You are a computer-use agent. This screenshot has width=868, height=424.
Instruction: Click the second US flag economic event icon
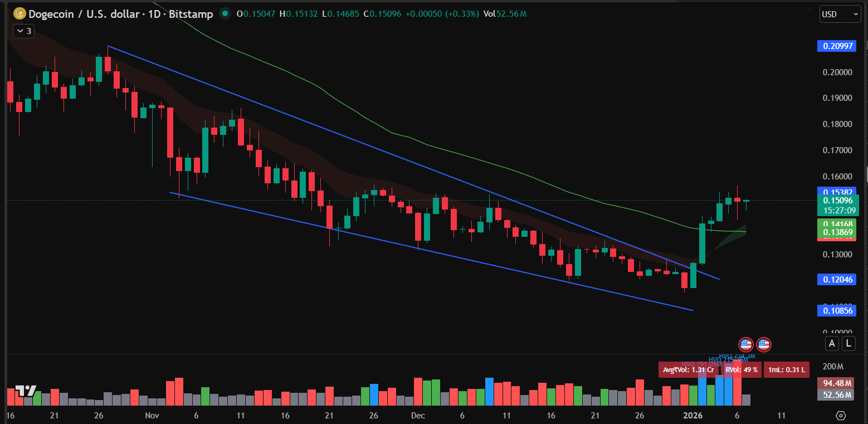763,344
